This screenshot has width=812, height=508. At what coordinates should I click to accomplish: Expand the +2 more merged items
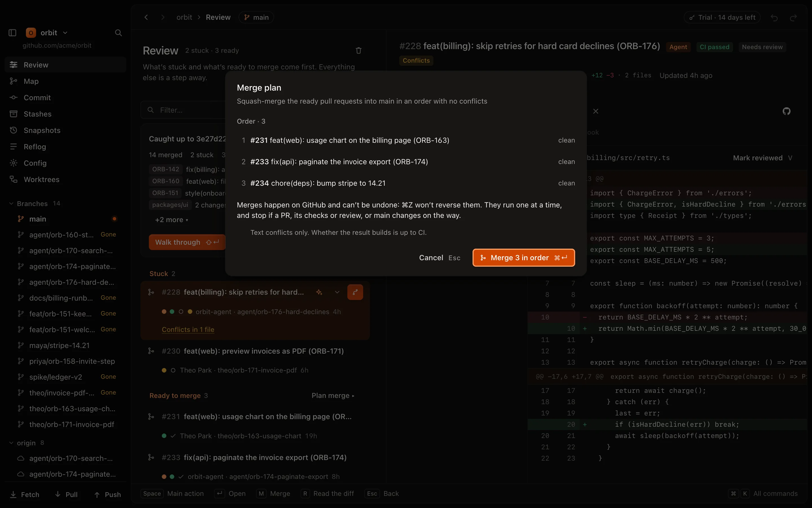tap(171, 220)
